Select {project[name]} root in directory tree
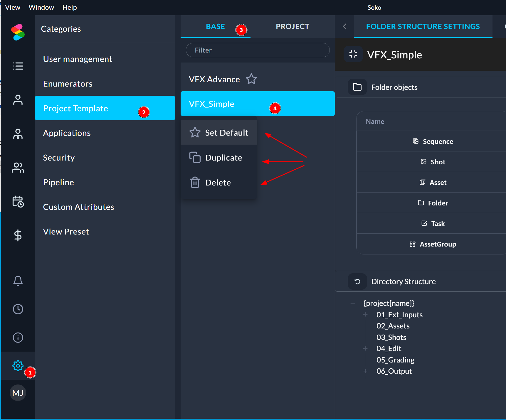This screenshot has height=420, width=506. click(x=389, y=303)
